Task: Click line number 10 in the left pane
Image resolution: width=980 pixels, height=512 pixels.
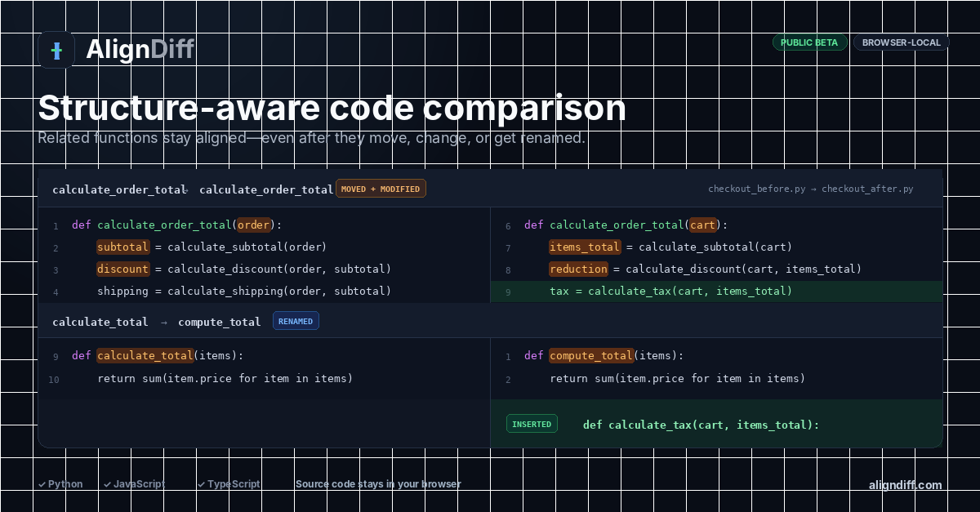Action: 54,379
